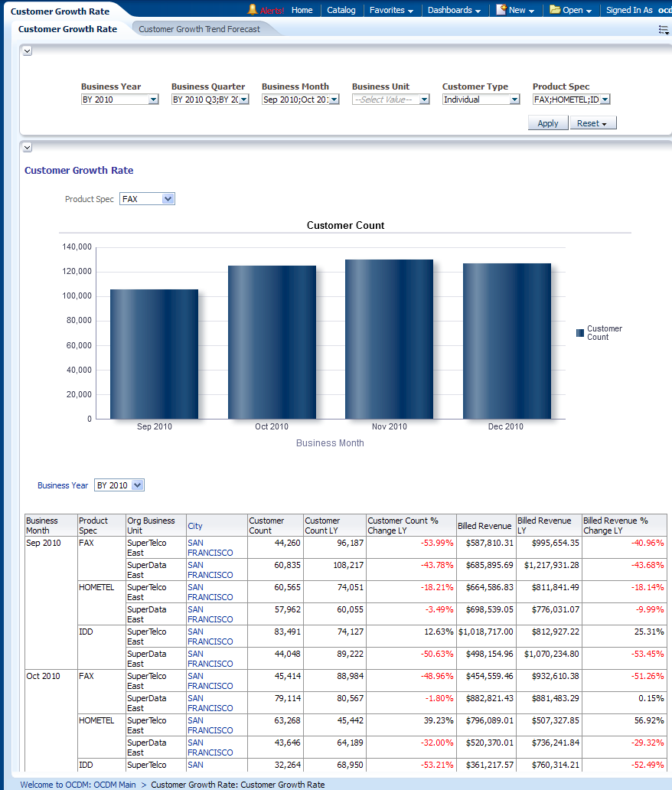
Task: Click the New document icon
Action: (501, 10)
